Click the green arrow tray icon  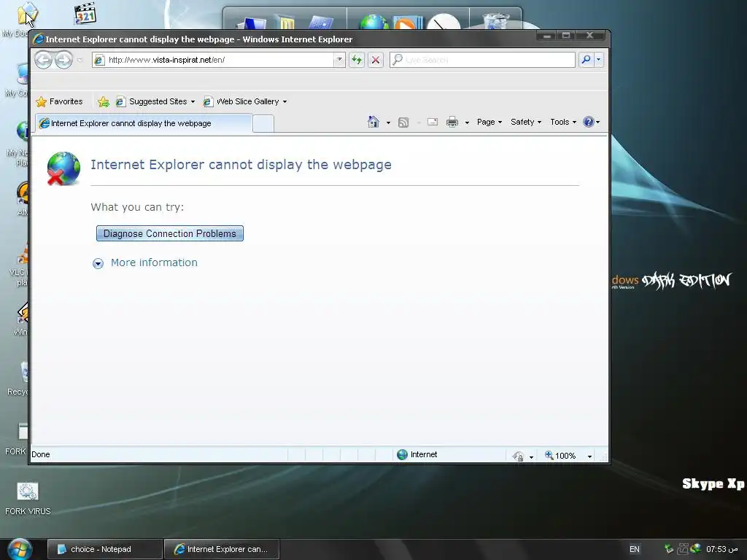pos(669,549)
